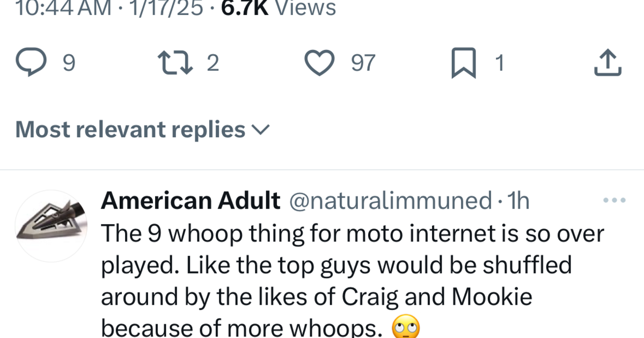Open the three-dot menu on American Adult's reply
The image size is (644, 338).
(x=613, y=200)
